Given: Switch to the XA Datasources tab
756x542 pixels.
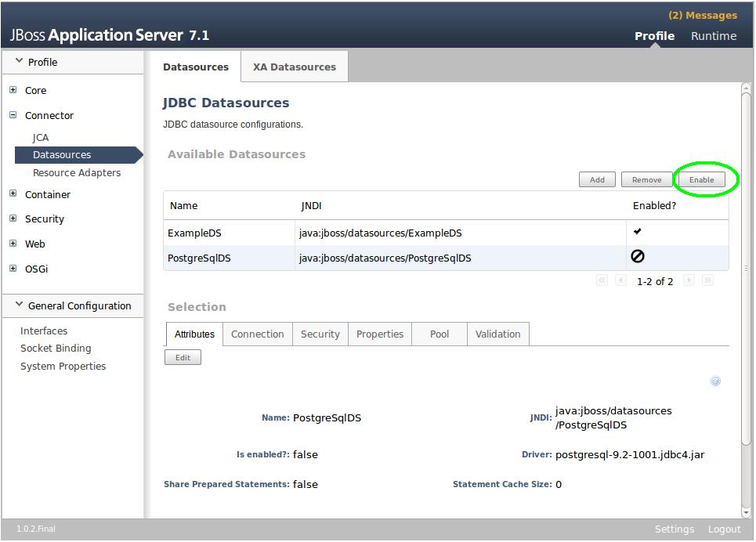Looking at the screenshot, I should 295,67.
